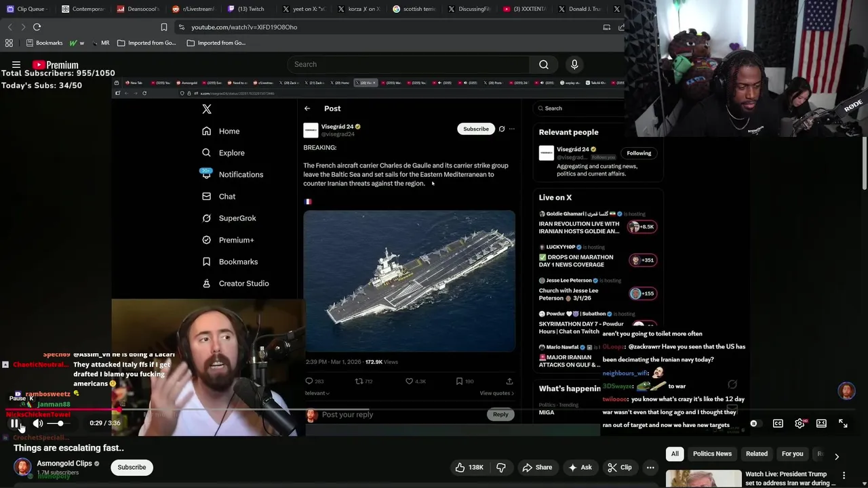
Task: Open the Asmongold Clips channel name link
Action: click(x=64, y=464)
